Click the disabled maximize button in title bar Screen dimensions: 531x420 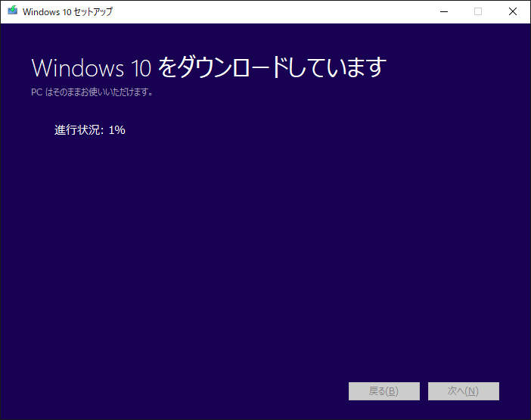(x=478, y=12)
